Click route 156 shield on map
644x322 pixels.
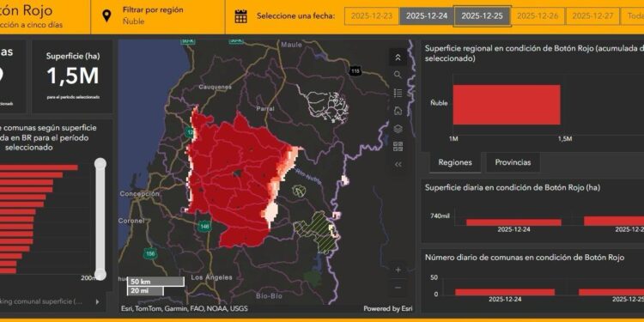coord(150,254)
